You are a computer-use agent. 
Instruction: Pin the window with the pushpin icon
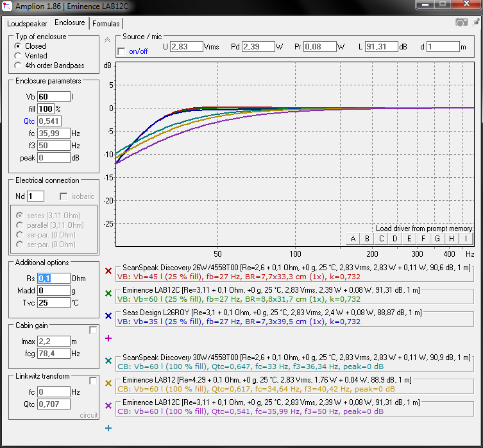click(476, 22)
